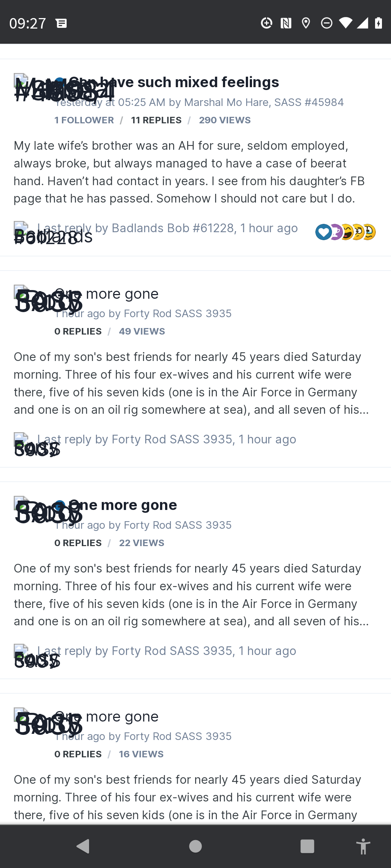Tap the accessibility figure icon in navigation bar

[363, 846]
